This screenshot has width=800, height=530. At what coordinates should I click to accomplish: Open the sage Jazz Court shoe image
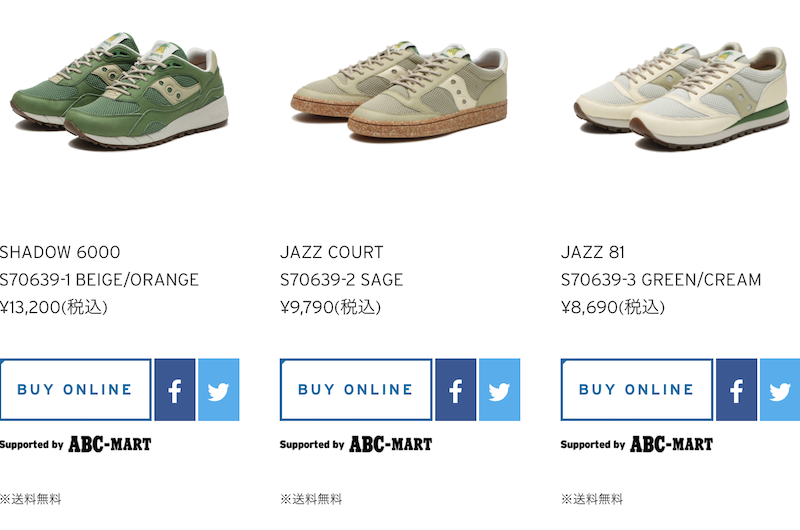tap(399, 92)
